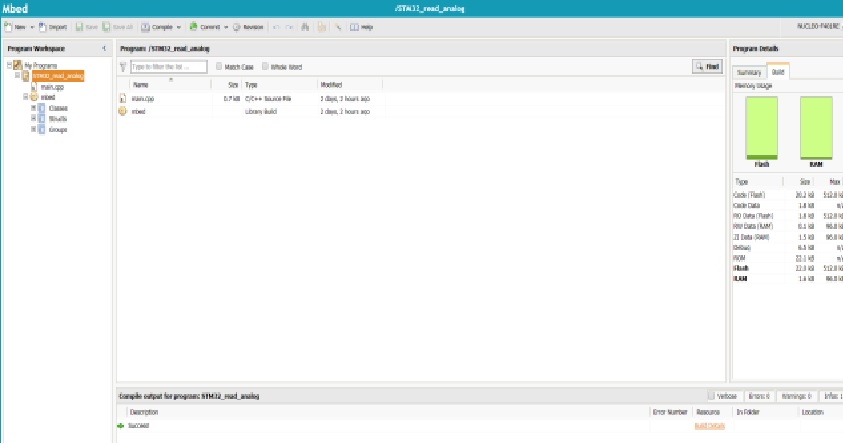The image size is (843, 445).
Task: Click the Import toolbar button
Action: point(53,27)
